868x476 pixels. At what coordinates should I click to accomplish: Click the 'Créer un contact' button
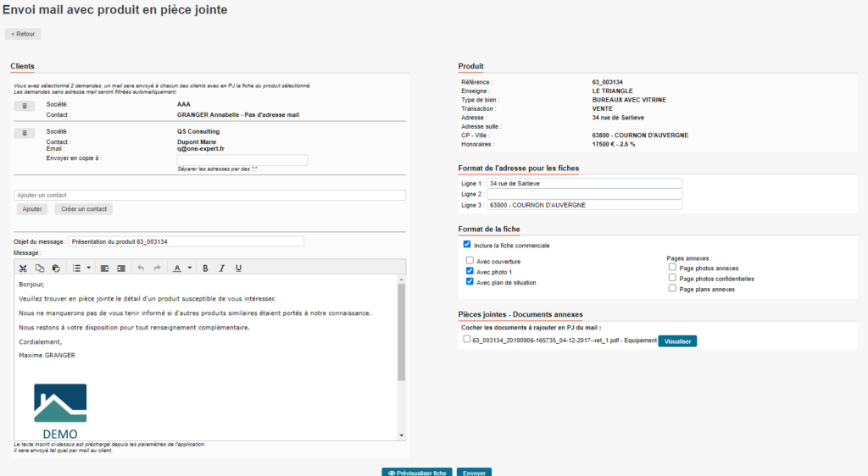pyautogui.click(x=83, y=208)
